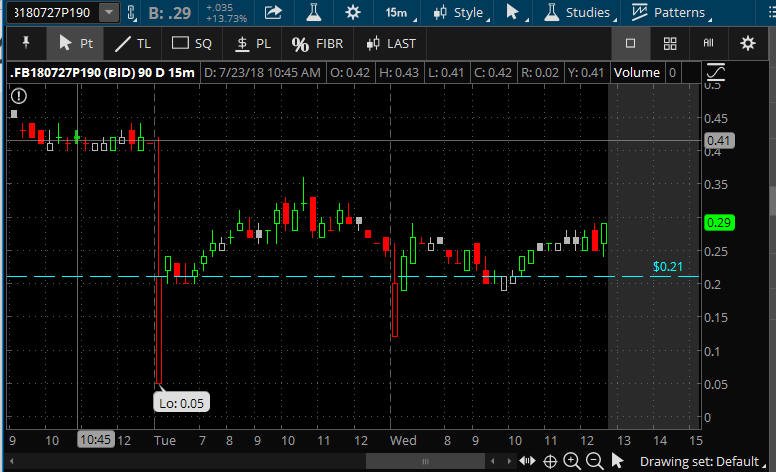
Task: Open the Patterns menu
Action: [x=671, y=12]
